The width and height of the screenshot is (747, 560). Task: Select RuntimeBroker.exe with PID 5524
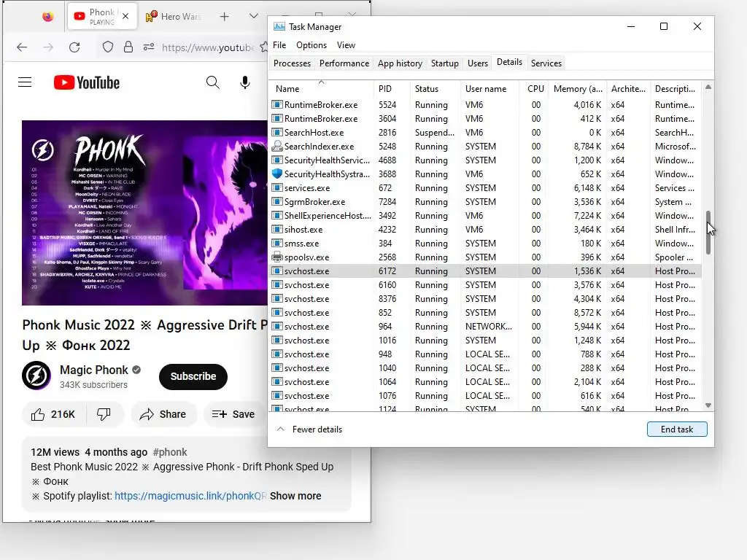pyautogui.click(x=485, y=105)
